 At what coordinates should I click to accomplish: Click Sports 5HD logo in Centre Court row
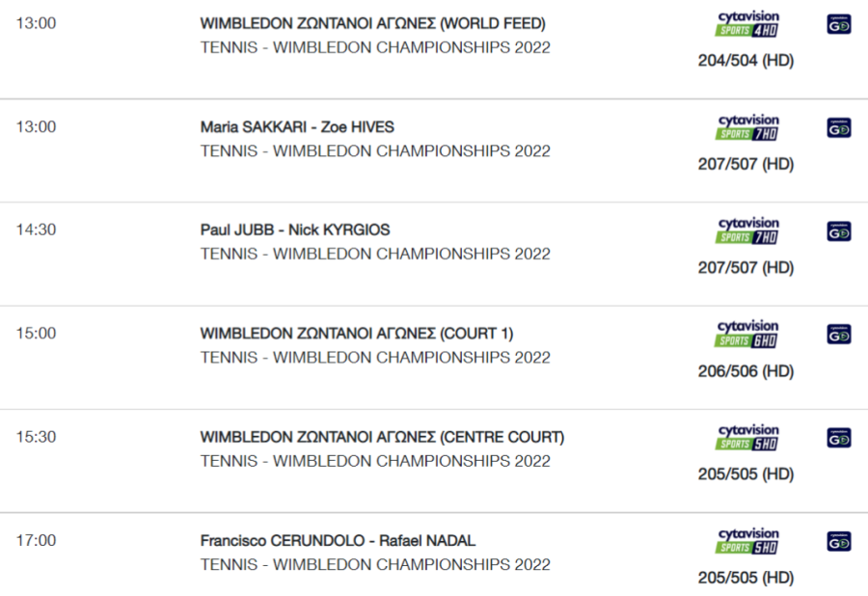point(747,437)
